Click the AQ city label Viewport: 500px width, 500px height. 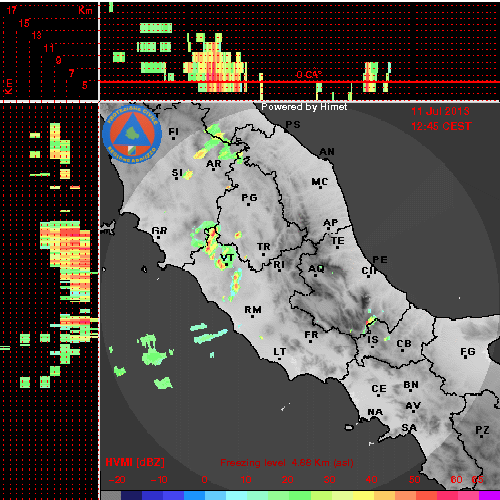(316, 269)
